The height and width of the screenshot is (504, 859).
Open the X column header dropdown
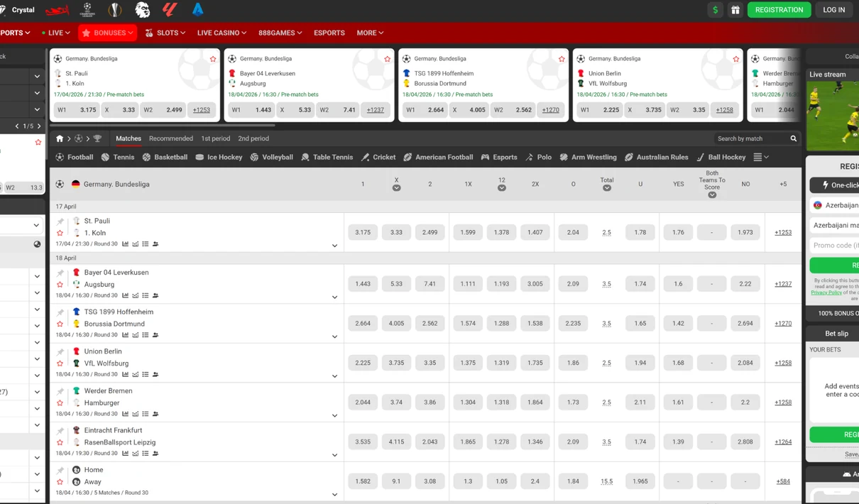click(396, 188)
